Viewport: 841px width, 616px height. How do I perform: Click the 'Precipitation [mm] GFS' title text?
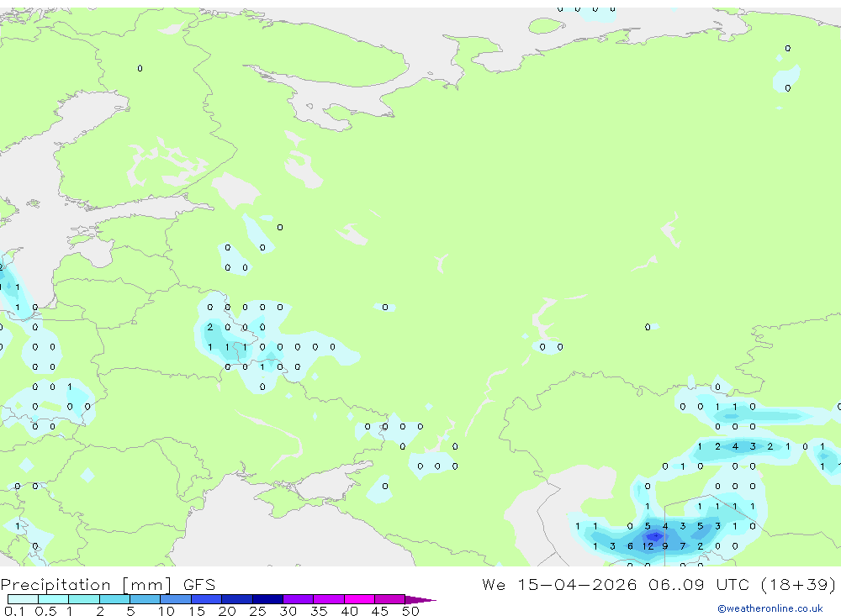coord(108,584)
